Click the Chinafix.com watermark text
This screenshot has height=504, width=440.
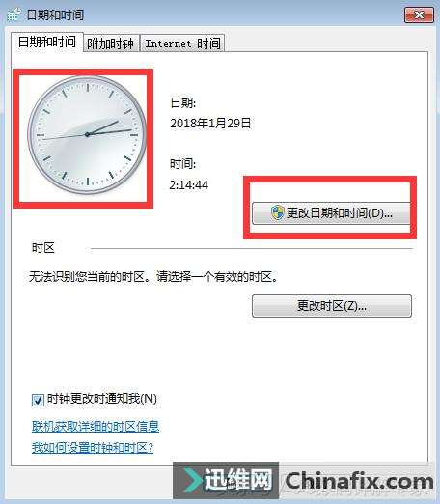[359, 481]
